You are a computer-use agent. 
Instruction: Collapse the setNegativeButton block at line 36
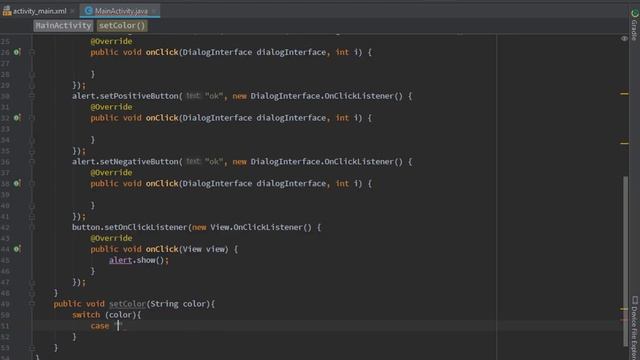click(x=32, y=162)
